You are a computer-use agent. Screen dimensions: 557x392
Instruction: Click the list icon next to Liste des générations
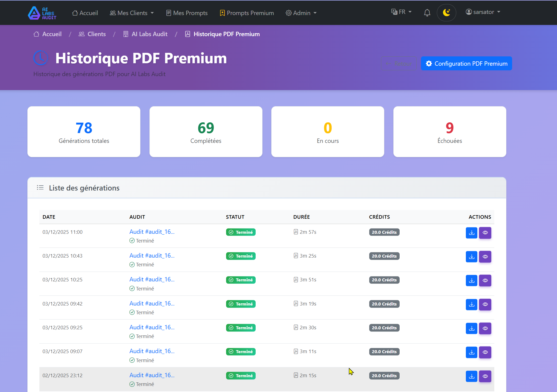(40, 188)
